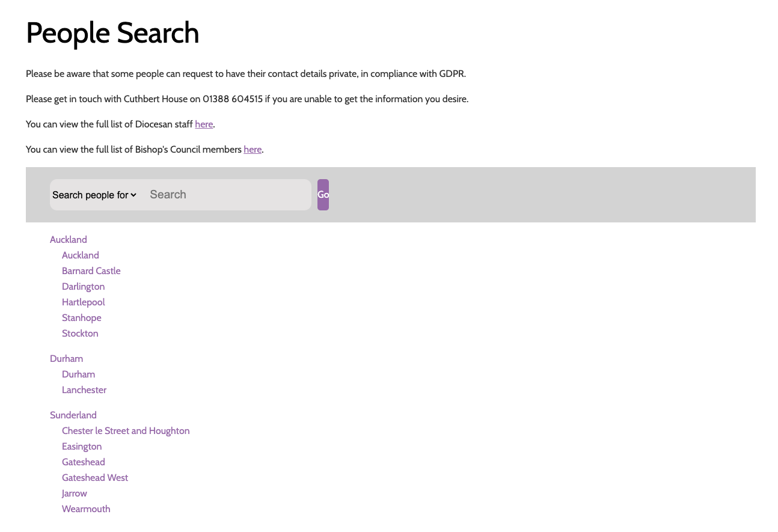Open the Stockton link
The width and height of the screenshot is (778, 532).
80,334
